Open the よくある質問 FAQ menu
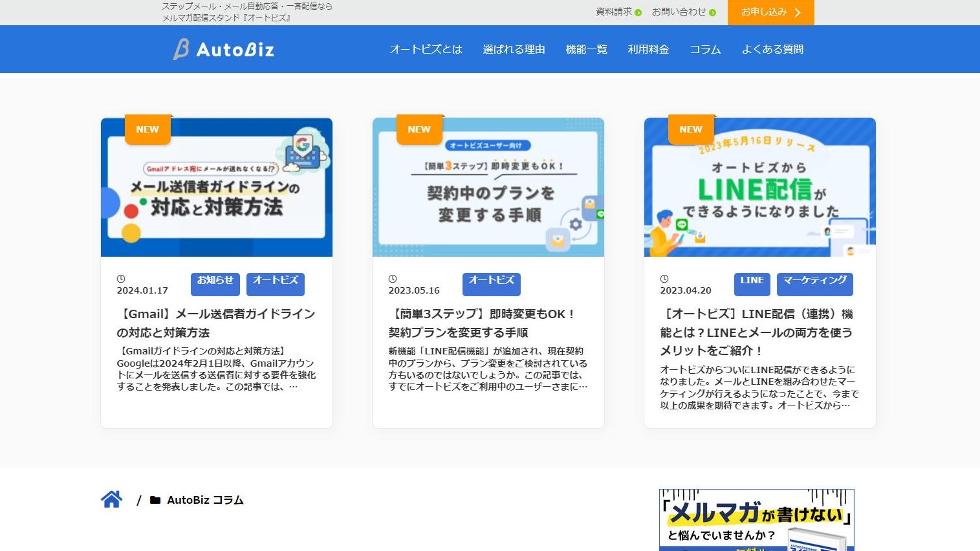This screenshot has height=551, width=980. pos(772,49)
